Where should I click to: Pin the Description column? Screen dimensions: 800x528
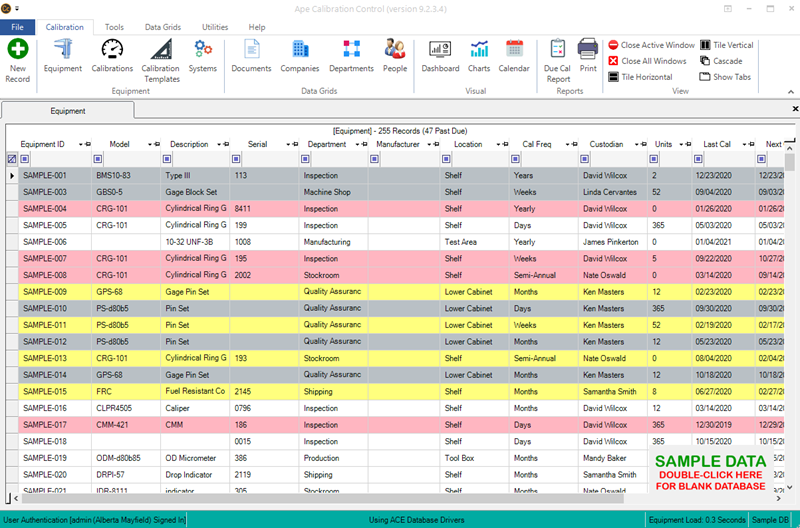pos(226,144)
